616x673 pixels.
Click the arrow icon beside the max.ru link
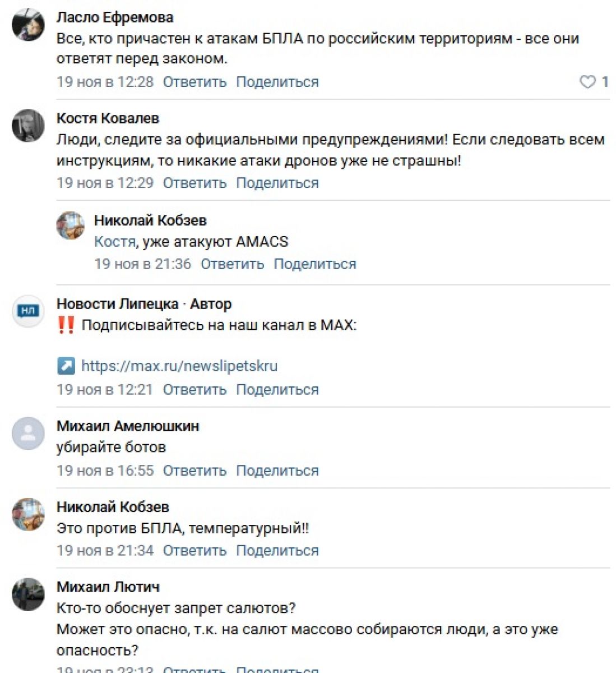(x=66, y=366)
